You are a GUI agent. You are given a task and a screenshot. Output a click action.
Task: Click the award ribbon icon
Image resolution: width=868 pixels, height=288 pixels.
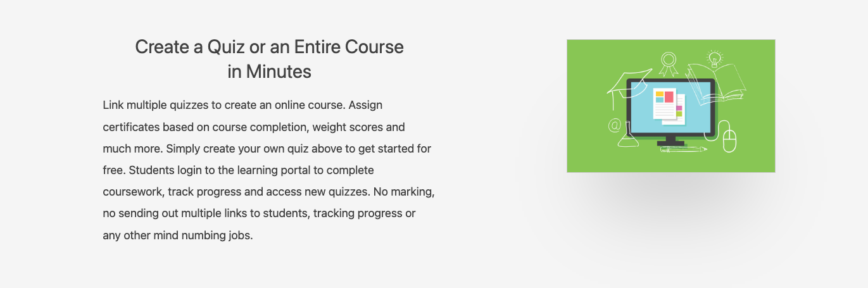pyautogui.click(x=669, y=62)
